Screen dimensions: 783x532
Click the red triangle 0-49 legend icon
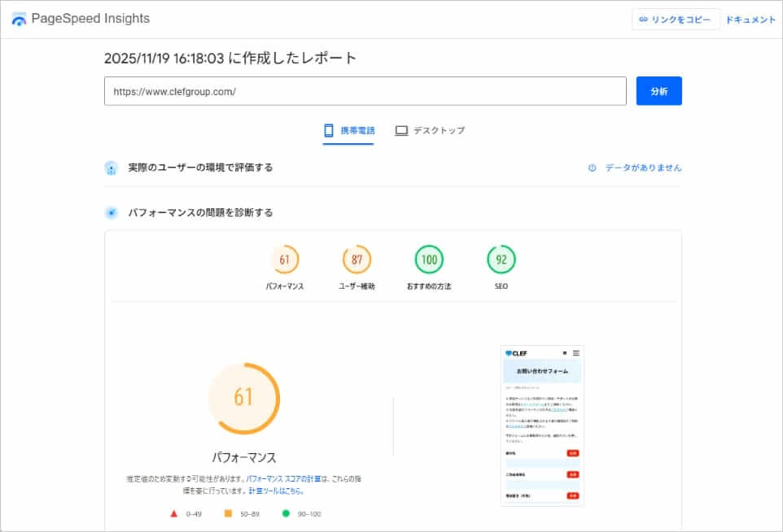point(173,513)
